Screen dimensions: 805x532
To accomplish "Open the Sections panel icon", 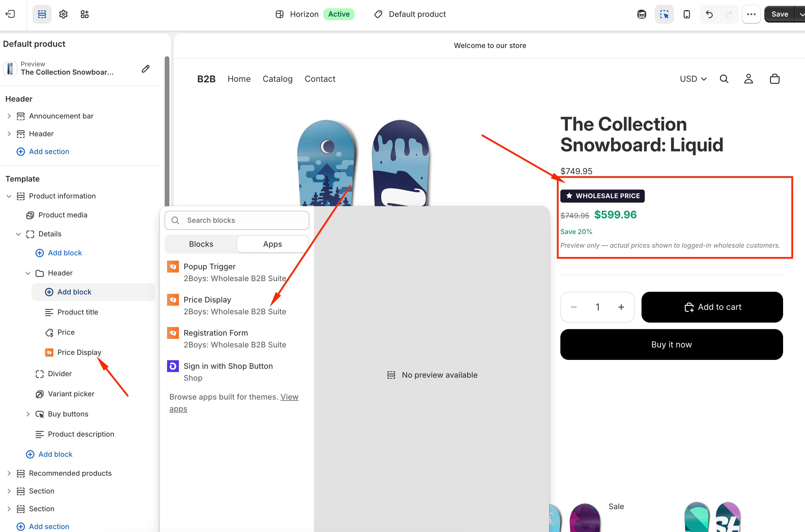I will [x=42, y=14].
